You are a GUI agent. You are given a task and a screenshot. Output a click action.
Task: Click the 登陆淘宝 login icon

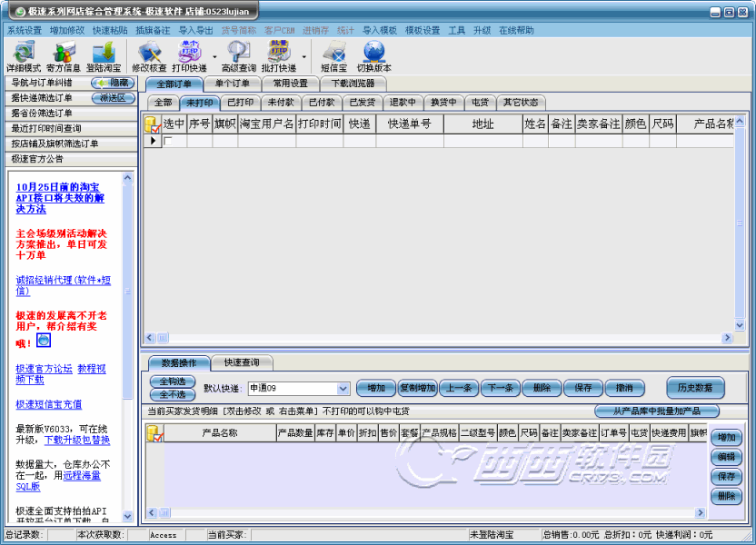[104, 57]
